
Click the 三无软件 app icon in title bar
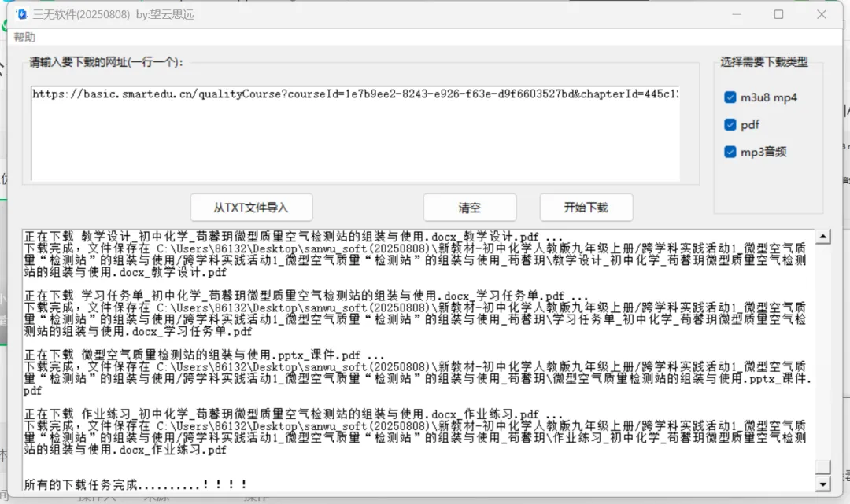22,14
